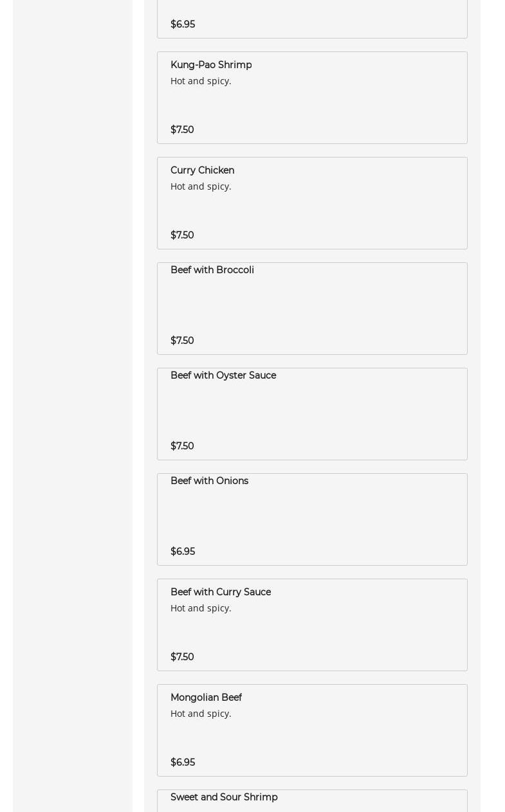This screenshot has width=505, height=812.
Task: Pick the Beef with Curry Sauce title
Action: tap(220, 592)
